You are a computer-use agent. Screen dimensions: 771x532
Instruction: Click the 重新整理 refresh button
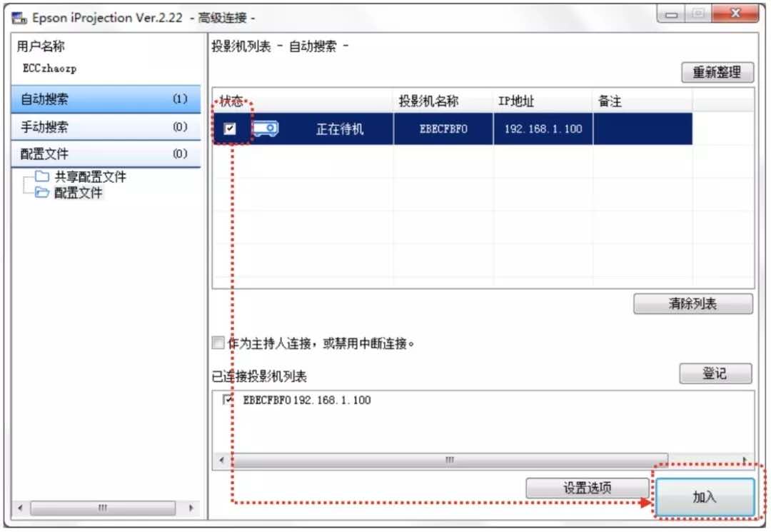[717, 73]
